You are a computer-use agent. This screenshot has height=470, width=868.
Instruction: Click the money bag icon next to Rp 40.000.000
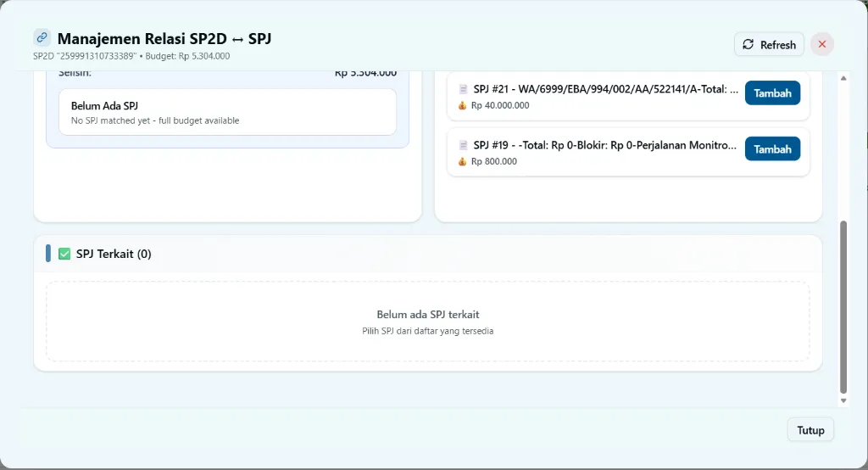point(462,105)
